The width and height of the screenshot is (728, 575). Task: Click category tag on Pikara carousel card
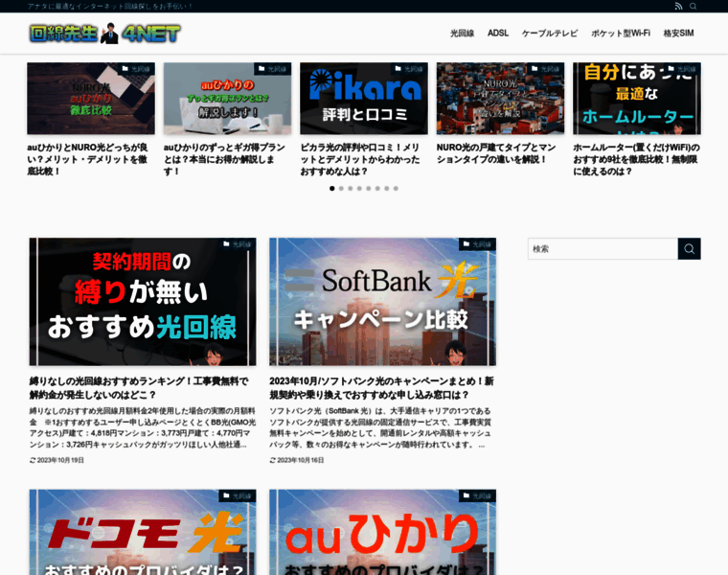coord(409,69)
